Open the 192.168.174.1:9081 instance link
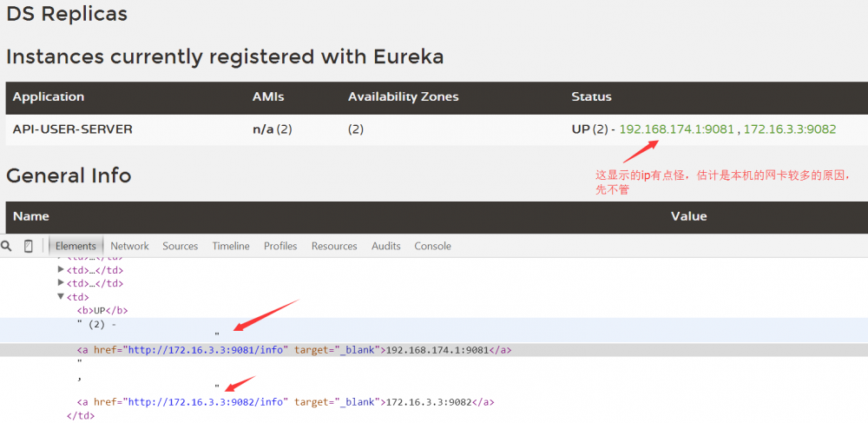868x423 pixels. (x=677, y=129)
